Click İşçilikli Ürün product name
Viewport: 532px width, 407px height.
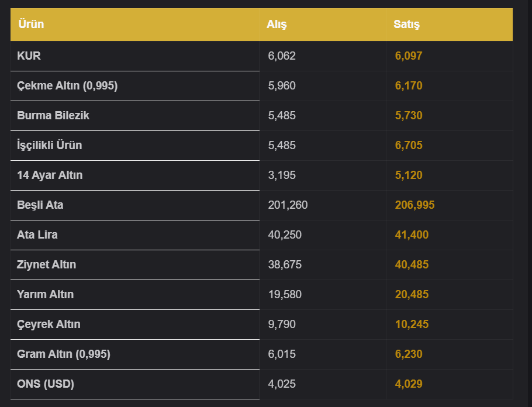(x=50, y=145)
